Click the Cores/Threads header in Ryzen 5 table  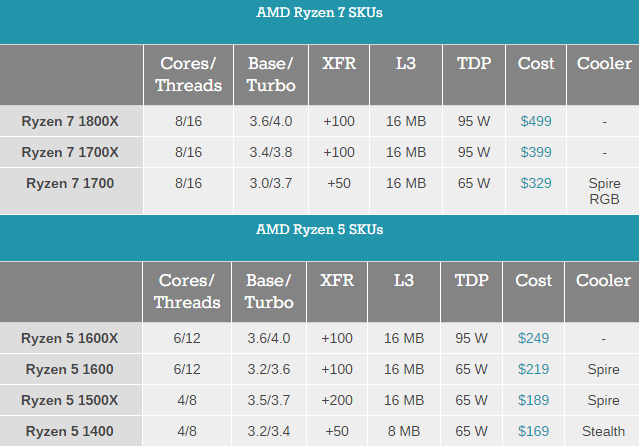coord(187,291)
